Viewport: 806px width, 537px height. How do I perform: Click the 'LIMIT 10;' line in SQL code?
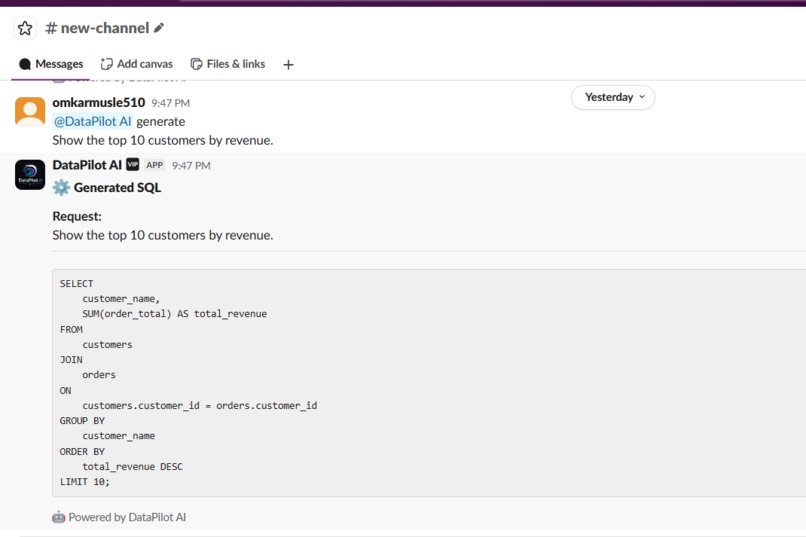click(x=85, y=482)
